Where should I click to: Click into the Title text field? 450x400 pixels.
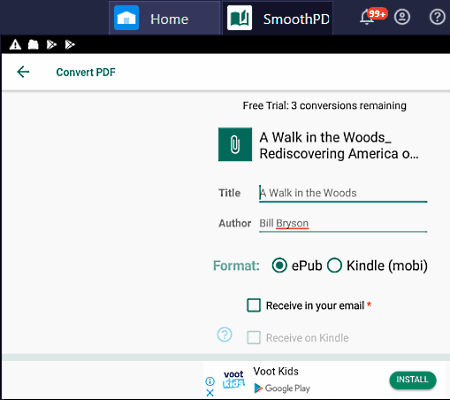343,193
